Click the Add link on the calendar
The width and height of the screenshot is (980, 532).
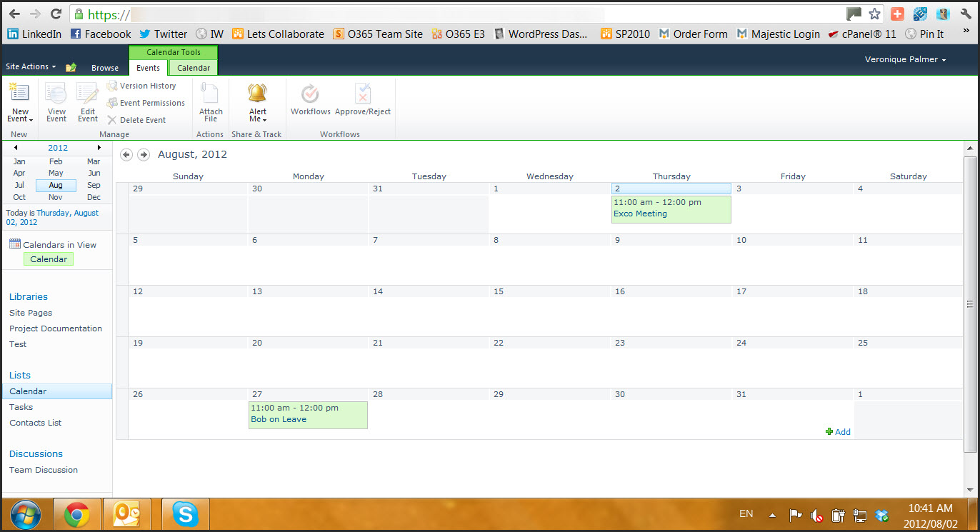pyautogui.click(x=838, y=431)
